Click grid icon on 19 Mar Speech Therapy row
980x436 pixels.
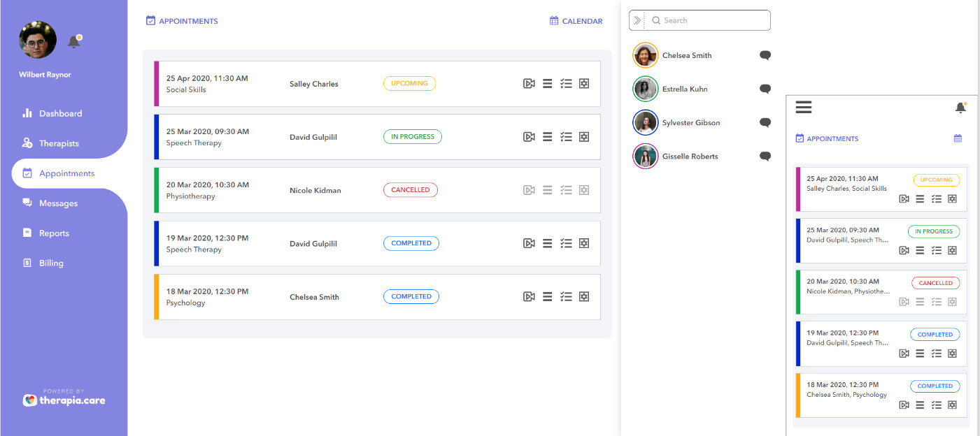584,243
